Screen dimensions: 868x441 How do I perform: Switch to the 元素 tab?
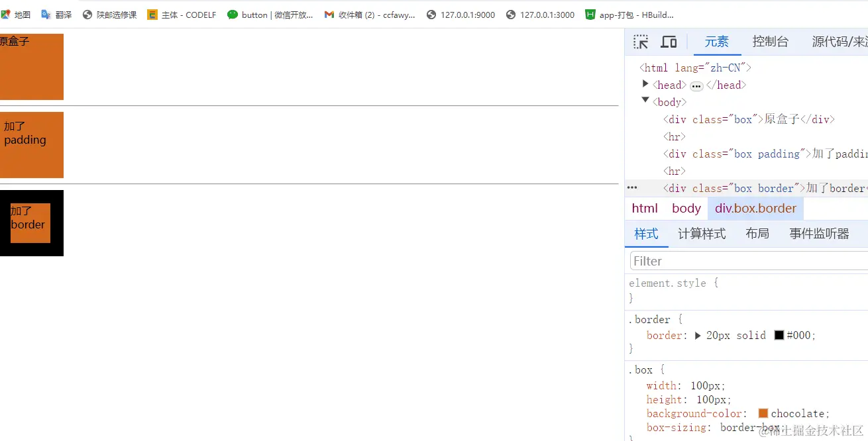pyautogui.click(x=716, y=42)
